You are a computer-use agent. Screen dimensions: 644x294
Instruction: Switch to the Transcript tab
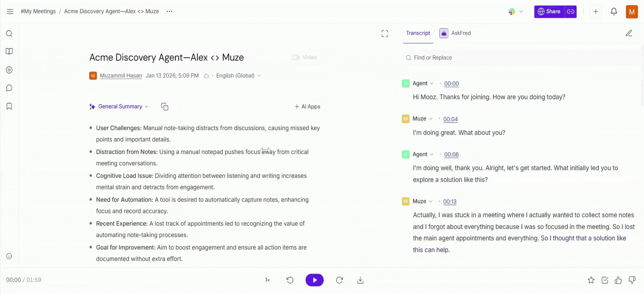[418, 33]
